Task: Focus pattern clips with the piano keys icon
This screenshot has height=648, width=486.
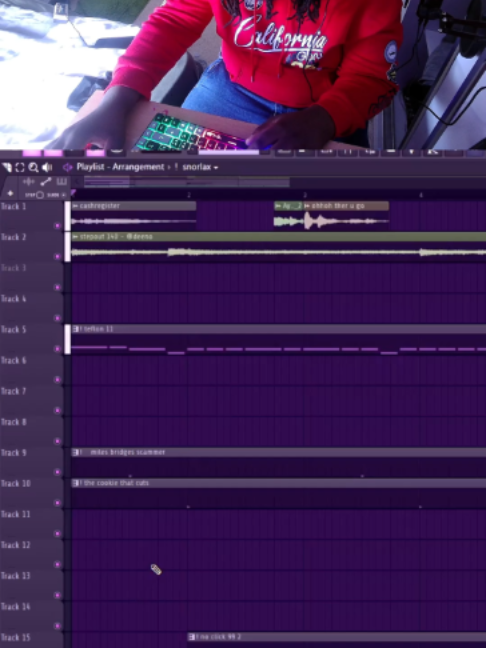Action: [x=61, y=181]
